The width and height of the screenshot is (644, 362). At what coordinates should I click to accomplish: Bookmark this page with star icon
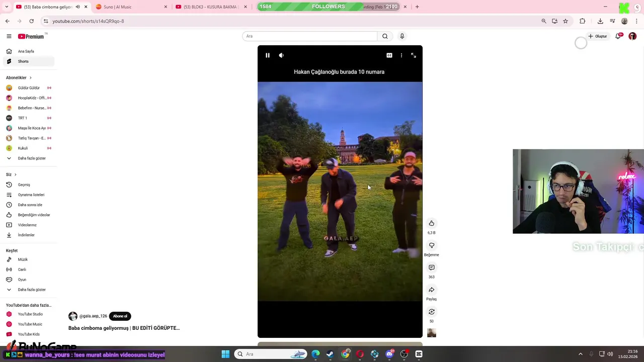tap(566, 21)
